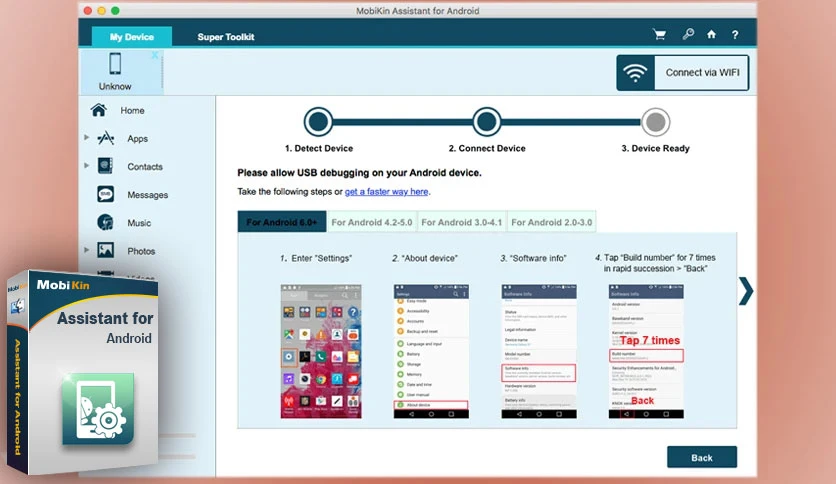
Task: Click the About device phone screenshot
Action: tap(431, 351)
